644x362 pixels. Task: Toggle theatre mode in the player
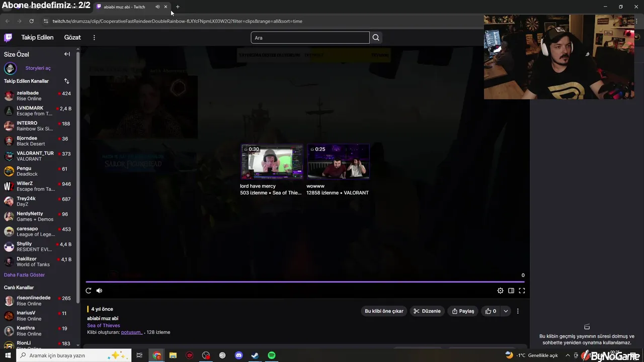511,291
